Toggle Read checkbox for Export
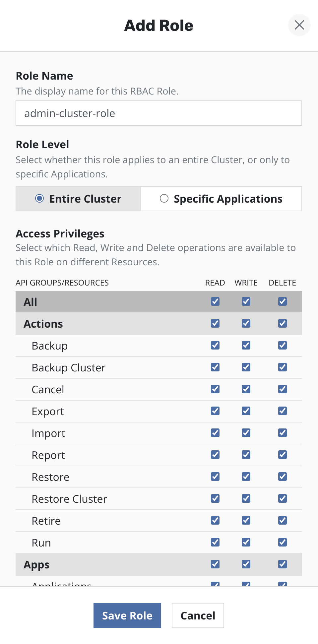The image size is (318, 644). pyautogui.click(x=215, y=411)
